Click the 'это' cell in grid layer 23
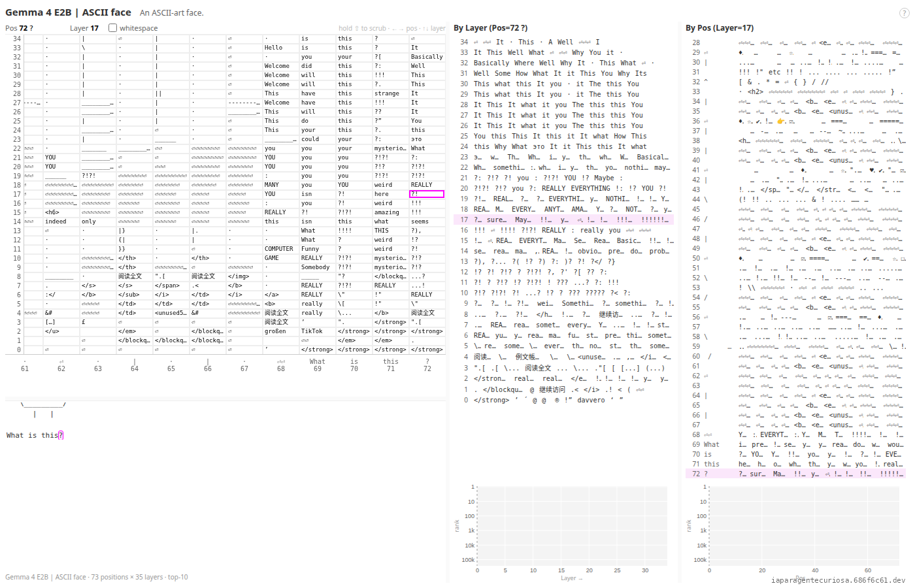 pyautogui.click(x=427, y=139)
